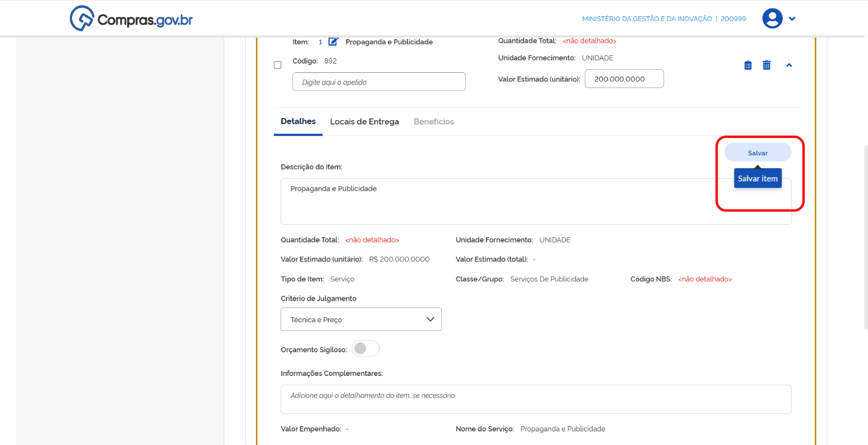Check the checkbox beside Código 892
Screen dimensions: 868x445
click(278, 65)
